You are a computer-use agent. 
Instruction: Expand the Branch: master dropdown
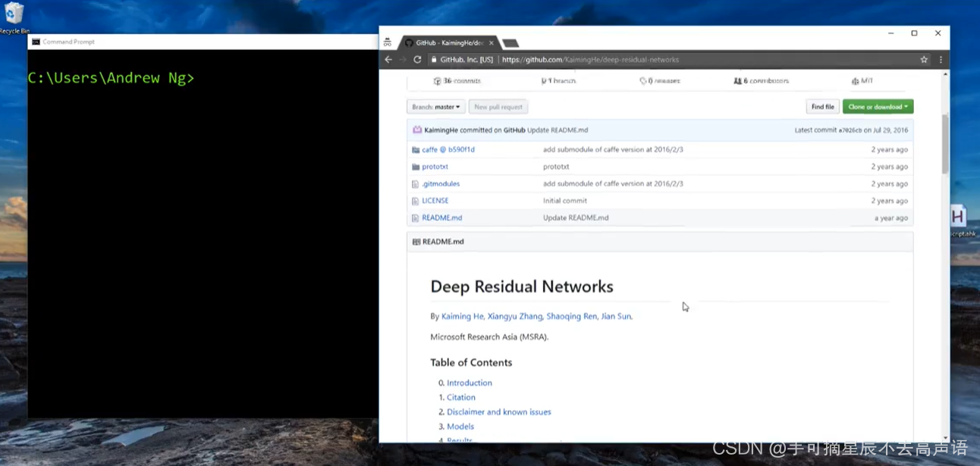436,107
